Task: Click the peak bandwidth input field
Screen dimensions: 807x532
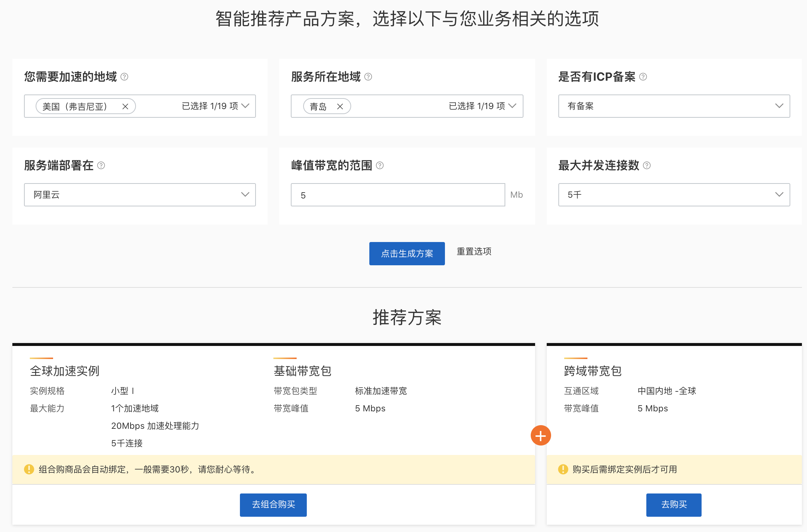Action: point(397,195)
